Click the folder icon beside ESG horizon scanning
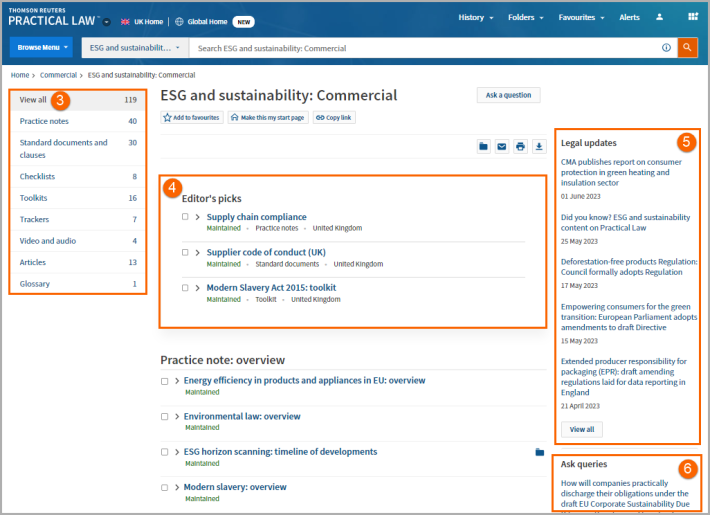The width and height of the screenshot is (710, 515). [x=539, y=452]
